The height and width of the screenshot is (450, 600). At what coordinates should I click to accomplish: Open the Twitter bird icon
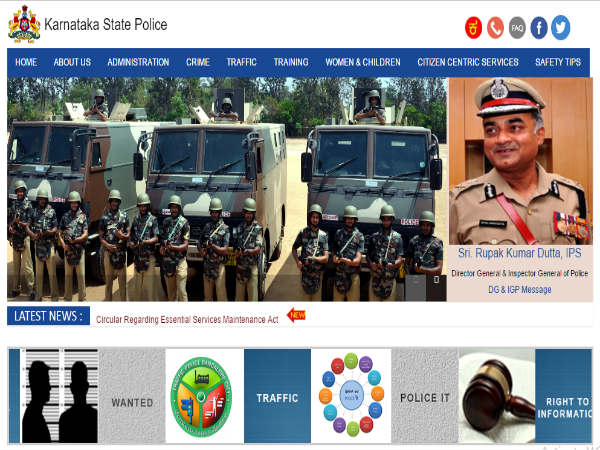point(561,28)
